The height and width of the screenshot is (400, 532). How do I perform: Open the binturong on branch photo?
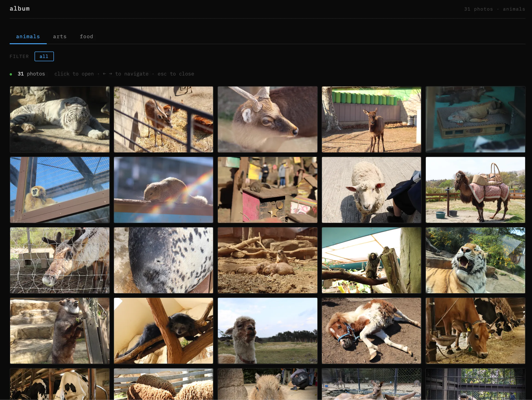tap(164, 331)
